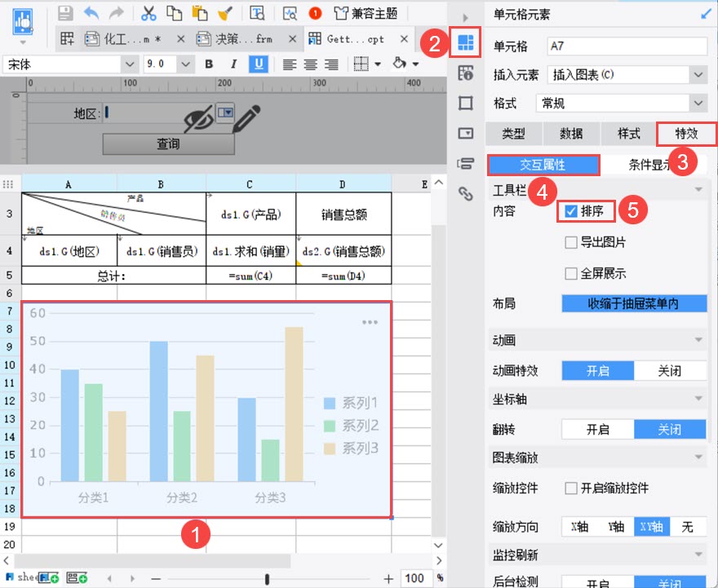Image resolution: width=718 pixels, height=588 pixels.
Task: Enable the 导出图片 checkbox
Action: [571, 242]
